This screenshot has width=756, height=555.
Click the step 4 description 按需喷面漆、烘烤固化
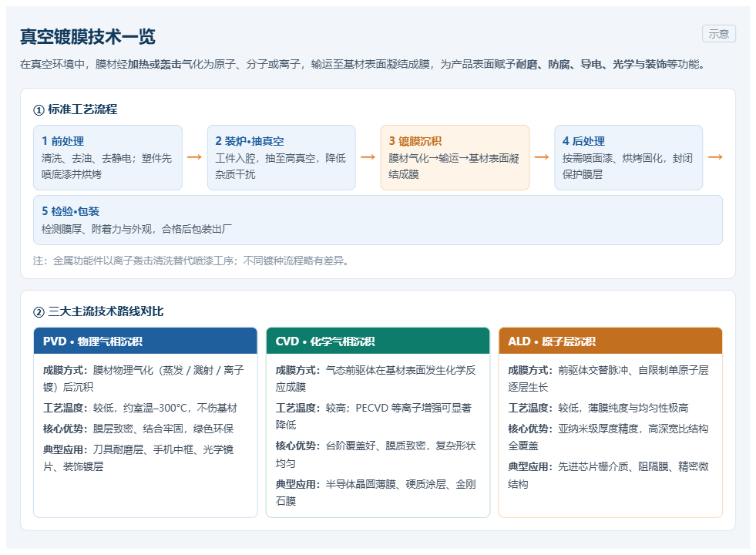(x=627, y=166)
